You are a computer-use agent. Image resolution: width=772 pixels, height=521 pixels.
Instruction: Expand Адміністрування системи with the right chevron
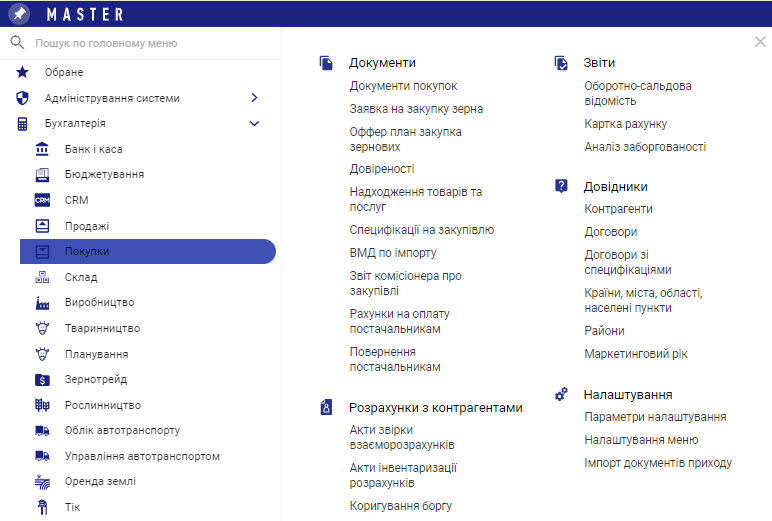coord(254,98)
